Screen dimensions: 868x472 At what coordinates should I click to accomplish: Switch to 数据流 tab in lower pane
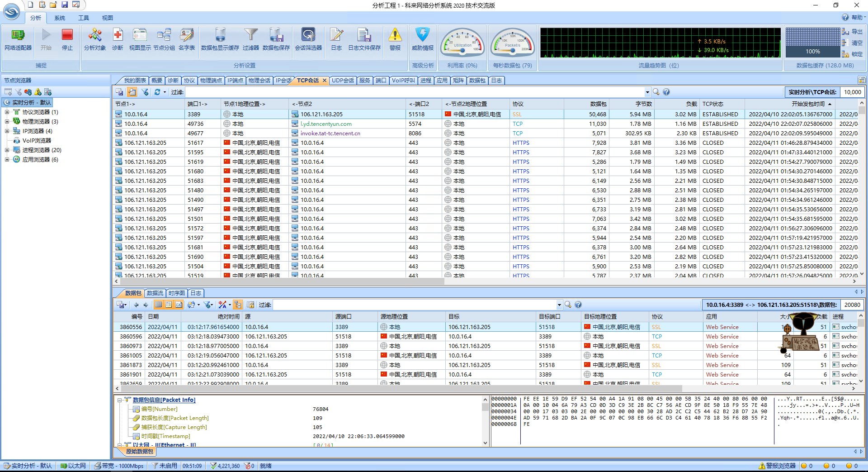tap(155, 293)
